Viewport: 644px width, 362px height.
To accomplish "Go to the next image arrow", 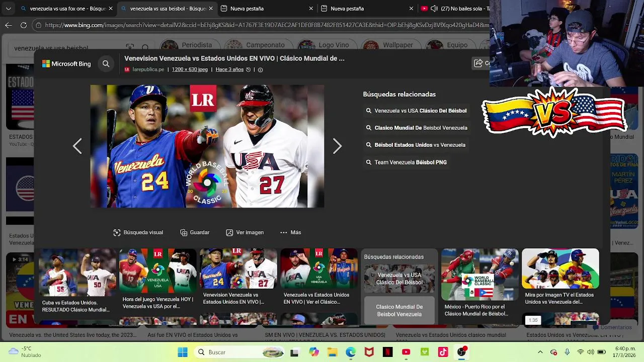I will pos(337,146).
